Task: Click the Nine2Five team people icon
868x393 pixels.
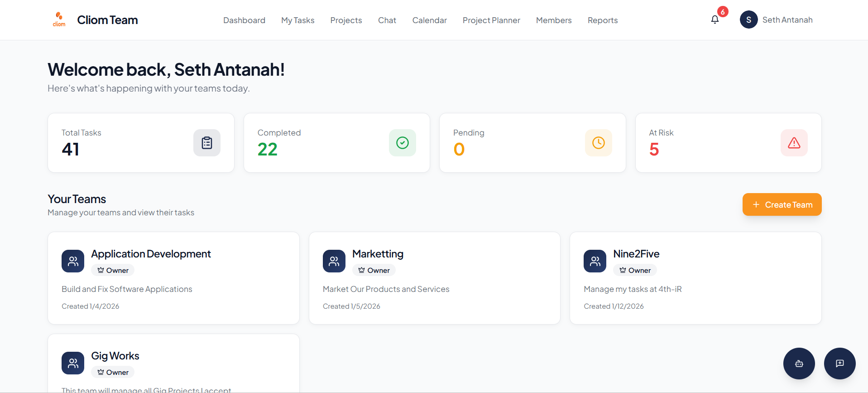Action: (595, 261)
